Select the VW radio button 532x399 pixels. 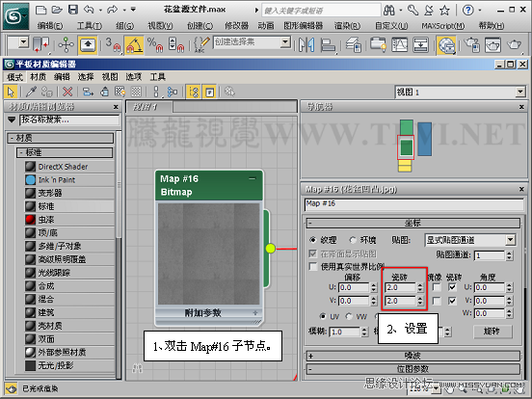tap(349, 316)
